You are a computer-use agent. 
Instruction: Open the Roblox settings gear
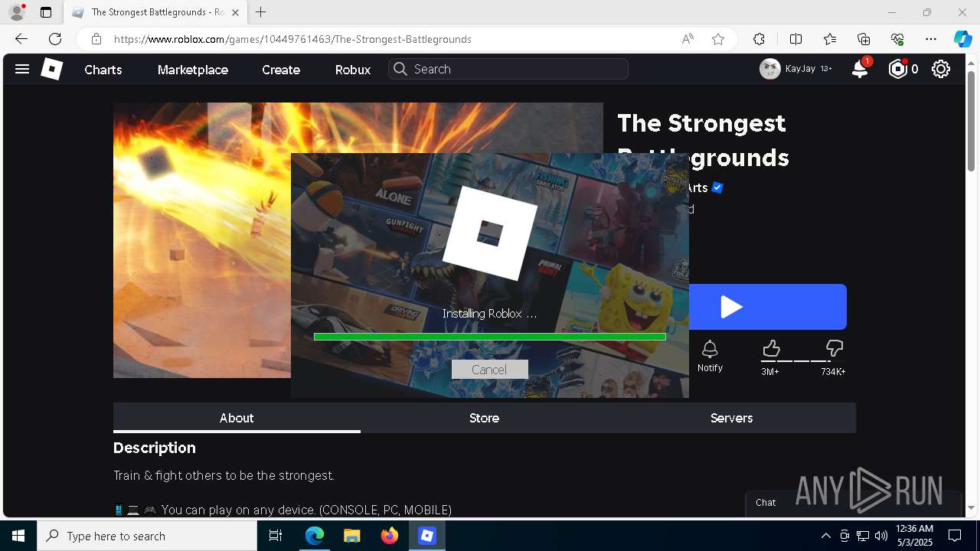pyautogui.click(x=941, y=69)
